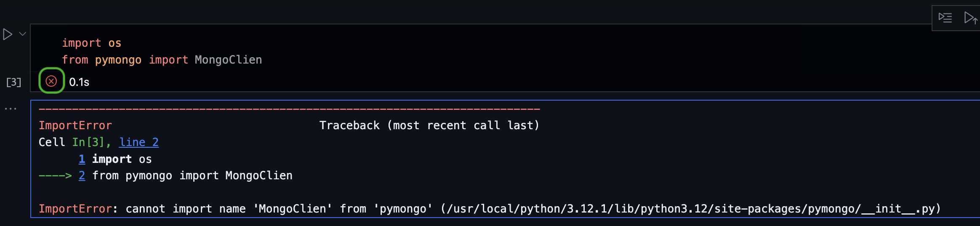The width and height of the screenshot is (980, 226).
Task: Click the green traceback arrow indicator
Action: coord(55,175)
